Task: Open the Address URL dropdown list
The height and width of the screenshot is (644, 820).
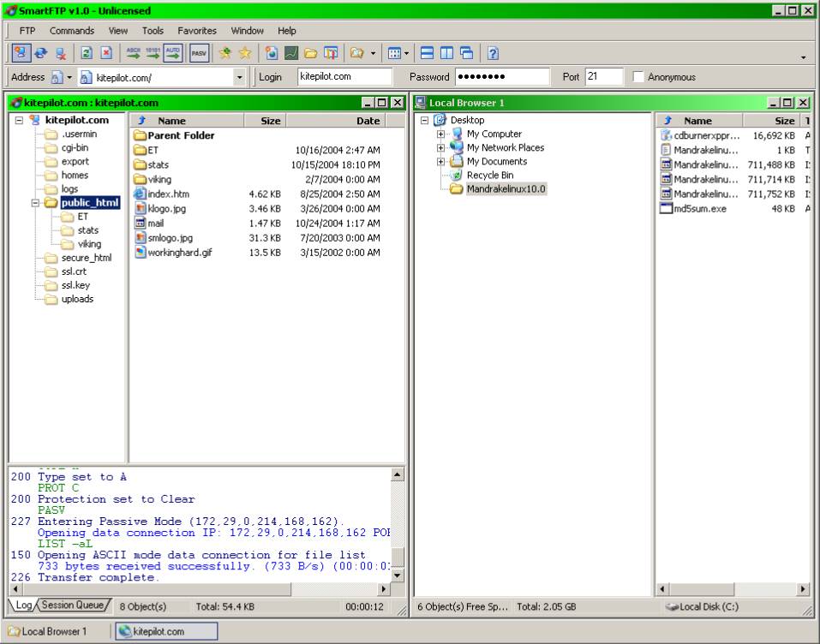Action: (239, 77)
